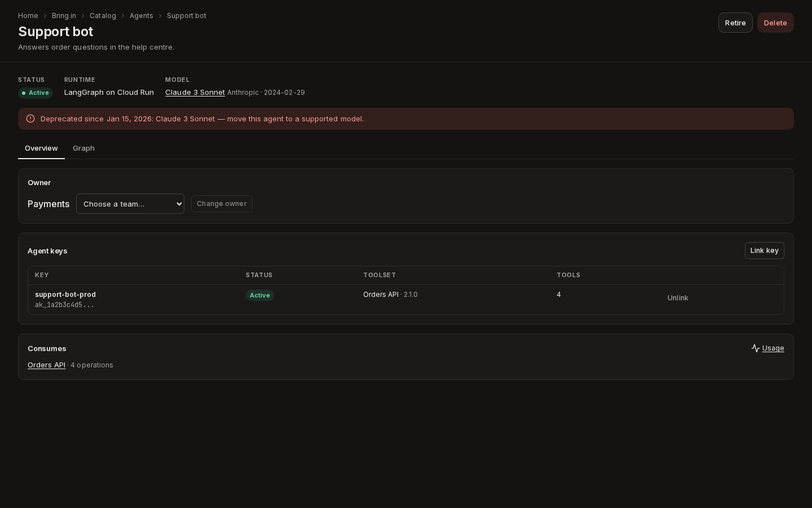Click the KEY column header
This screenshot has width=812, height=508.
42,275
